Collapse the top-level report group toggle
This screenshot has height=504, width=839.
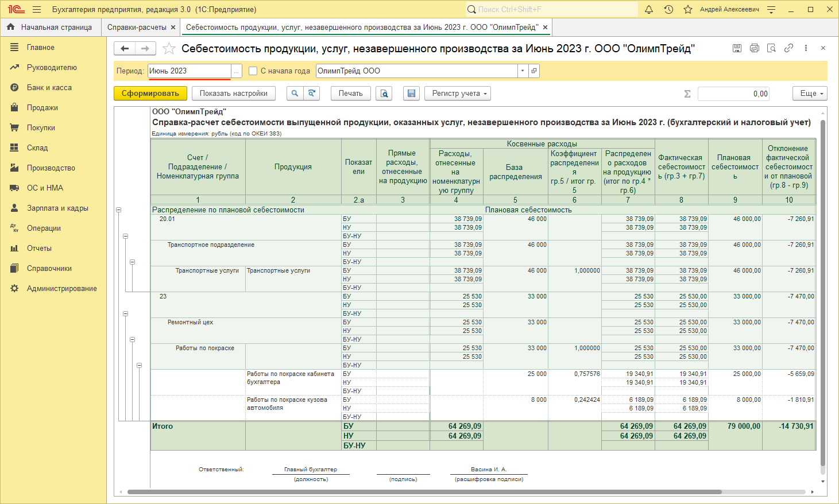pyautogui.click(x=119, y=210)
